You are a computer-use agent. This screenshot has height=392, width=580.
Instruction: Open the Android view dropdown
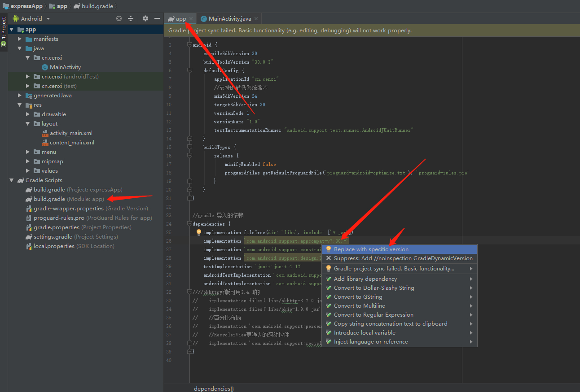coord(31,18)
